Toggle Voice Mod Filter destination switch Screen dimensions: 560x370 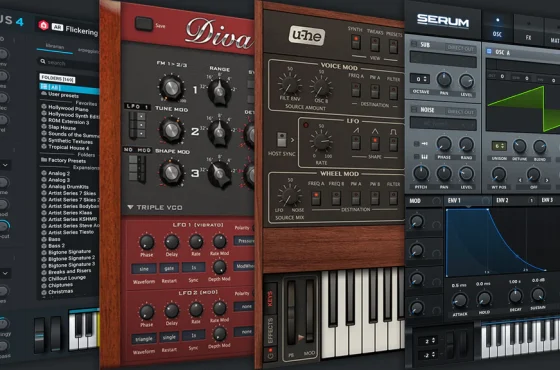(393, 93)
